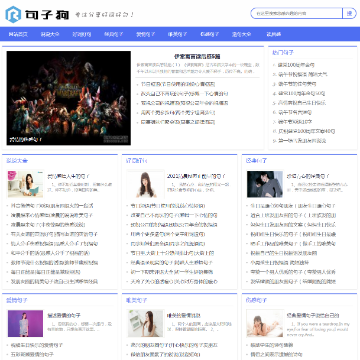Open the entry ranked 8 in the 热门句子 list
360x360 pixels.
[x=306, y=131]
